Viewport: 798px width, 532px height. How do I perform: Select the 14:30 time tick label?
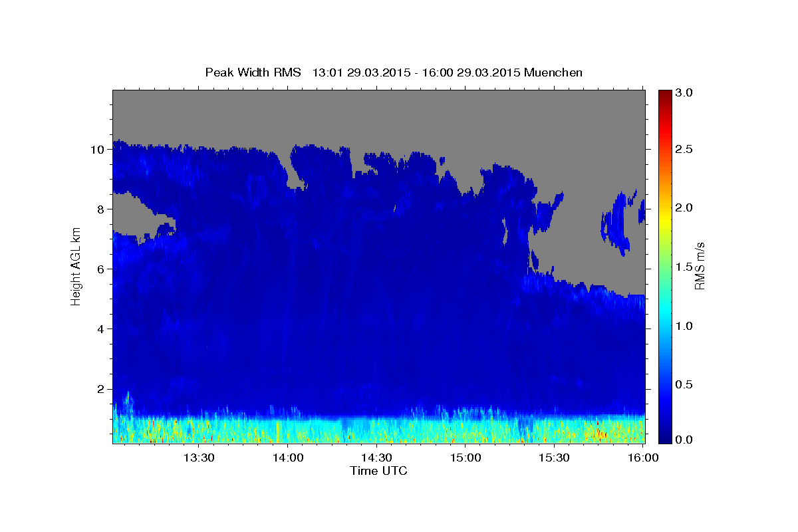click(x=376, y=458)
